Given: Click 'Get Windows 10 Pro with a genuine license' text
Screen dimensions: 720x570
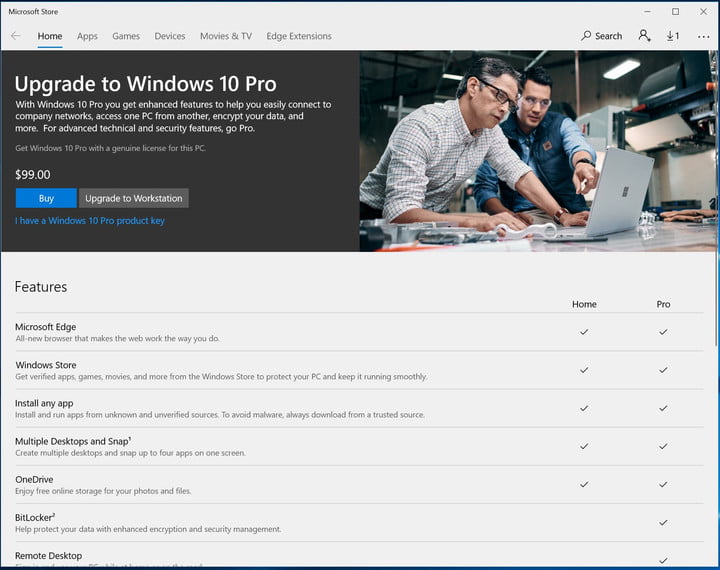Looking at the screenshot, I should point(110,148).
